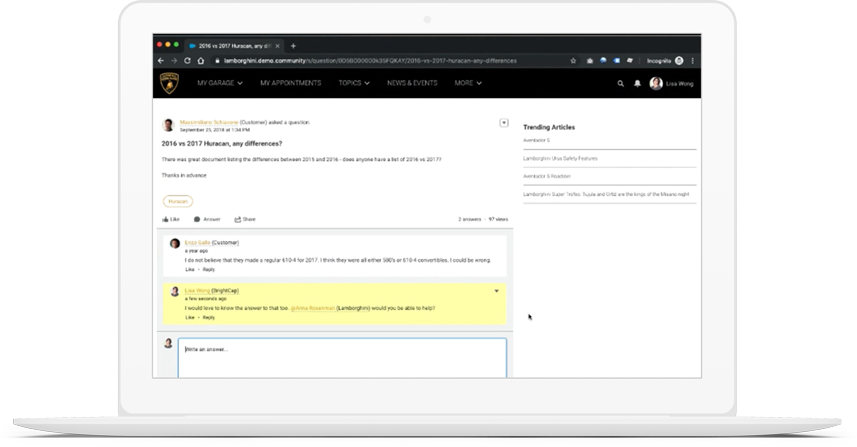Viewport: 857px width, 447px height.
Task: Open the site search magnifier icon
Action: pos(620,84)
